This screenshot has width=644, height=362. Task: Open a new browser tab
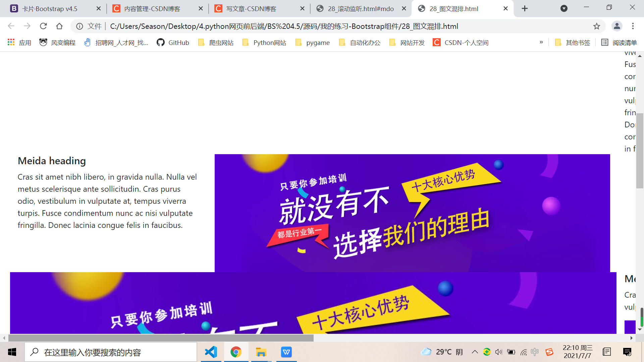(x=525, y=8)
